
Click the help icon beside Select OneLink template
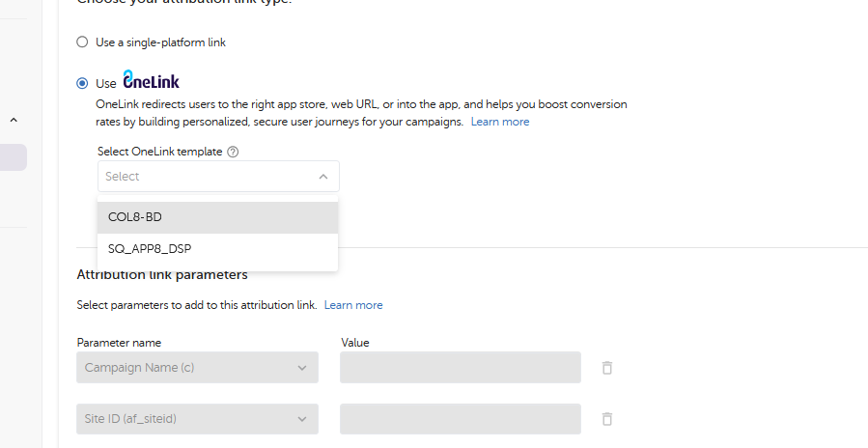point(233,152)
